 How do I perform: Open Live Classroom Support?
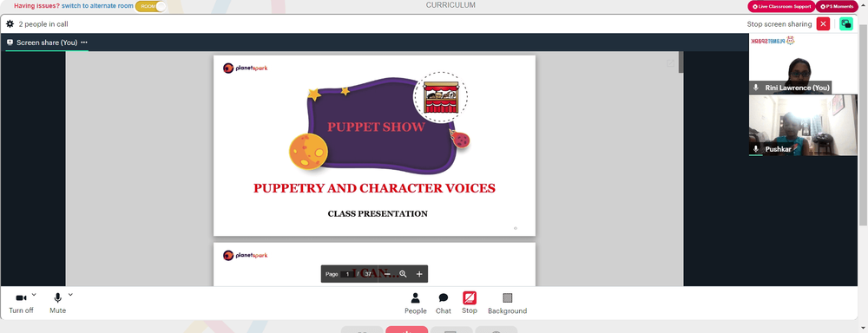[781, 6]
